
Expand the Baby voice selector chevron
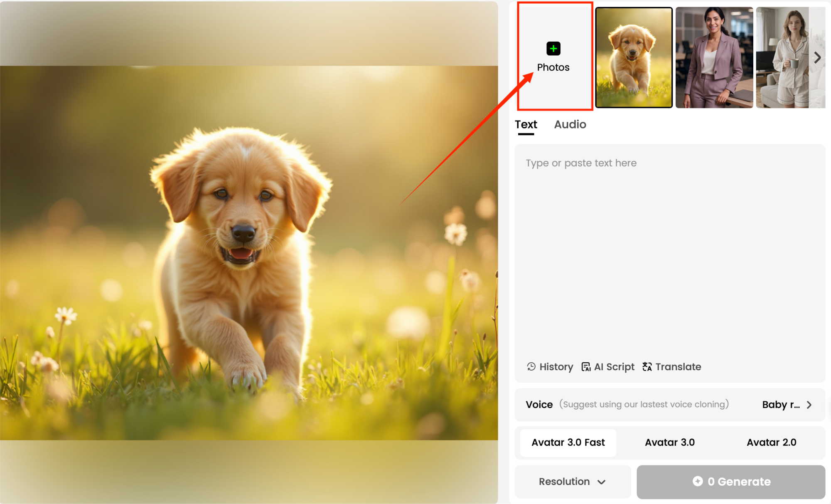809,405
